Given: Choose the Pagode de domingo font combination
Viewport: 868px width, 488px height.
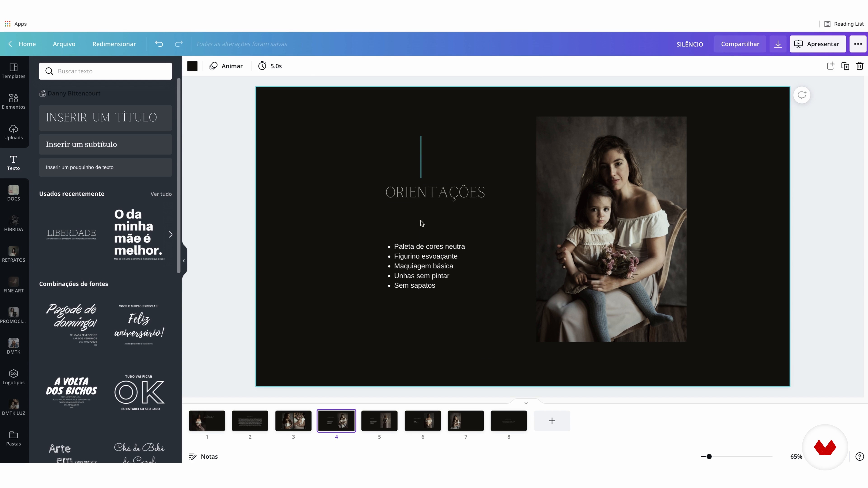Looking at the screenshot, I should (x=71, y=325).
